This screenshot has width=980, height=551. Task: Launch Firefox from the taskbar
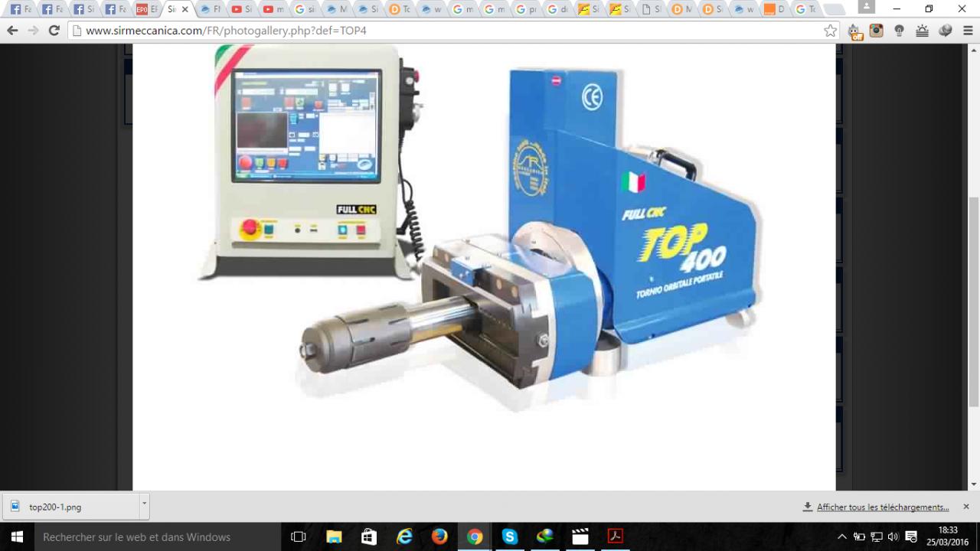(439, 536)
